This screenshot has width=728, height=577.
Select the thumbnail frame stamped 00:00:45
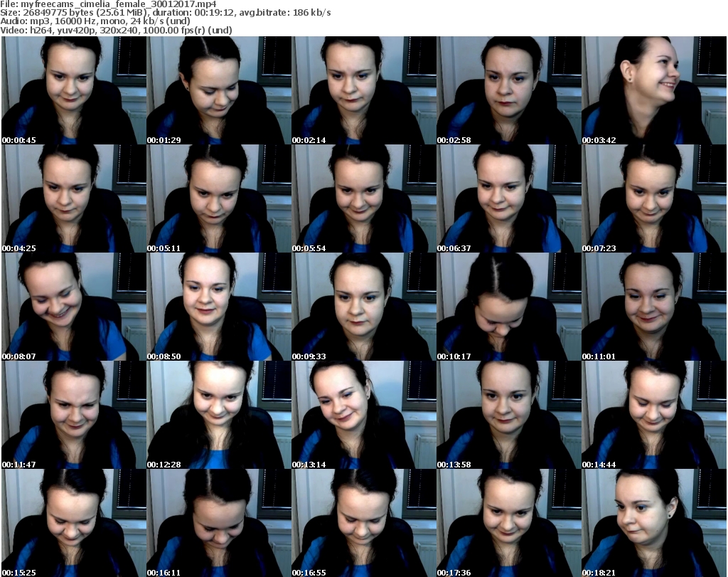point(74,90)
